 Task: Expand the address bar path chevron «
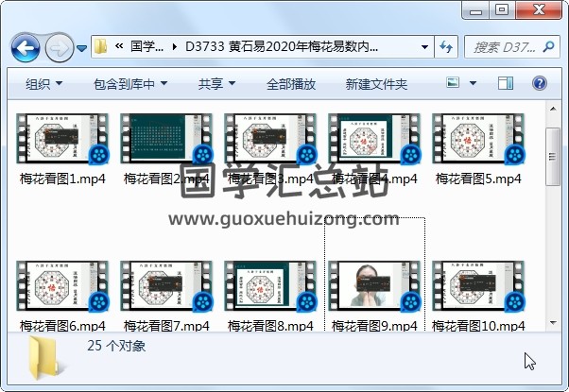click(x=119, y=46)
